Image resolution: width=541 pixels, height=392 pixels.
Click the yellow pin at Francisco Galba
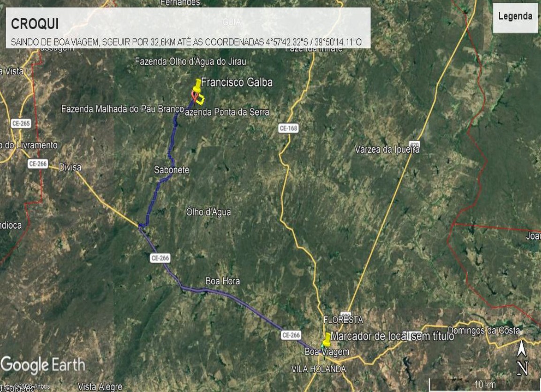click(197, 86)
